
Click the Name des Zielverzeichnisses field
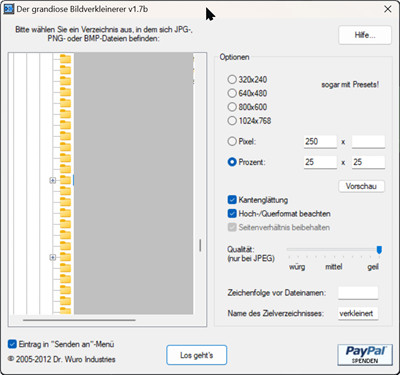(358, 313)
